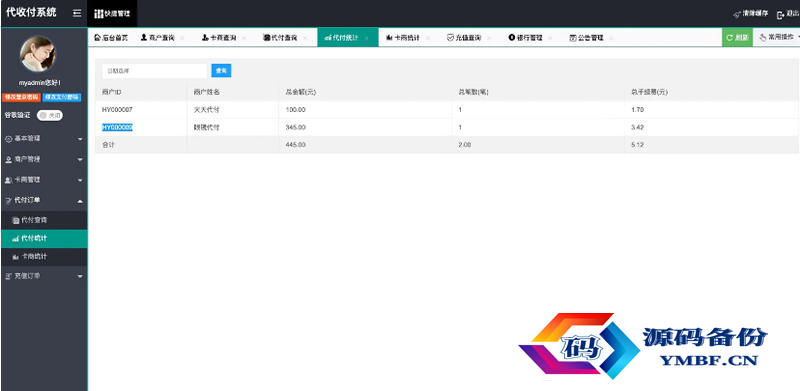Click 修改支付密码 blue button

(62, 97)
